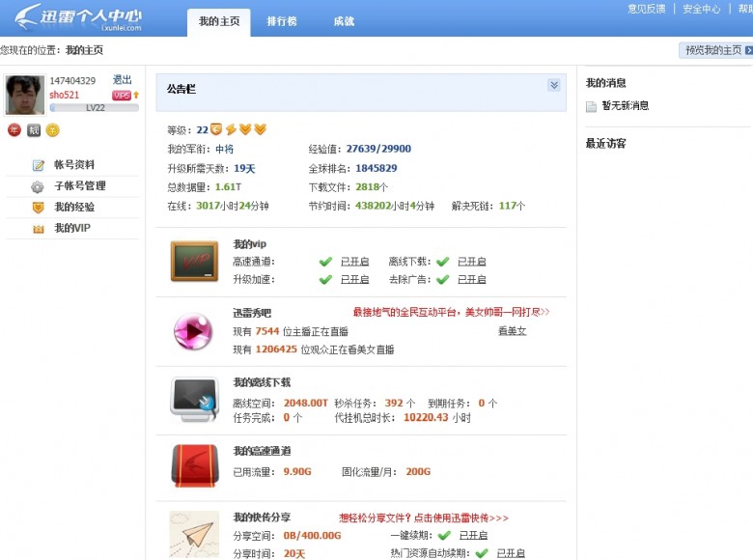Click the 帐号资料 notepad icon
Image resolution: width=753 pixels, height=560 pixels.
(x=38, y=165)
